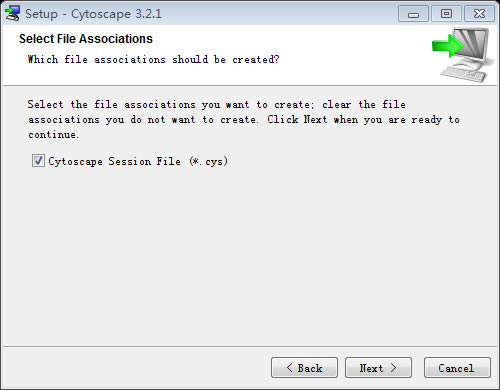The width and height of the screenshot is (500, 390).
Task: Click the left chevron on Back button
Action: click(289, 368)
